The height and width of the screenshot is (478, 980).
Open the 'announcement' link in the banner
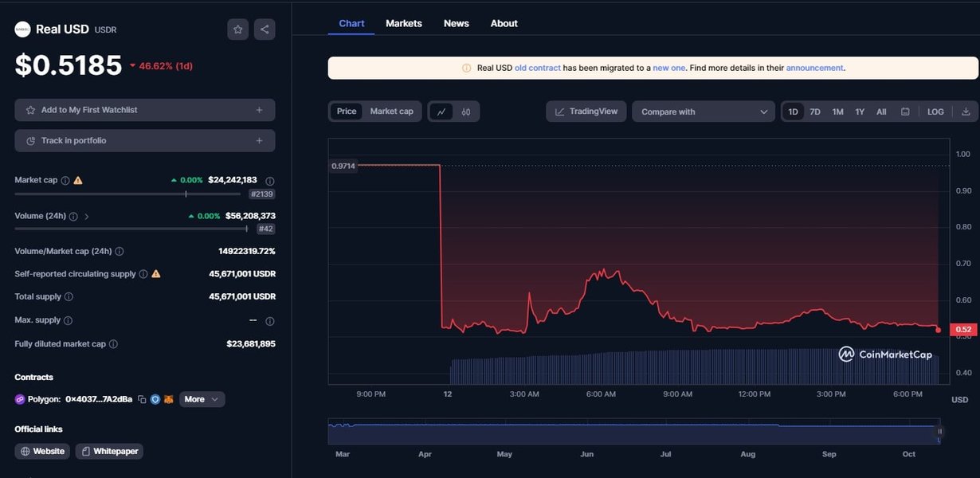coord(814,68)
